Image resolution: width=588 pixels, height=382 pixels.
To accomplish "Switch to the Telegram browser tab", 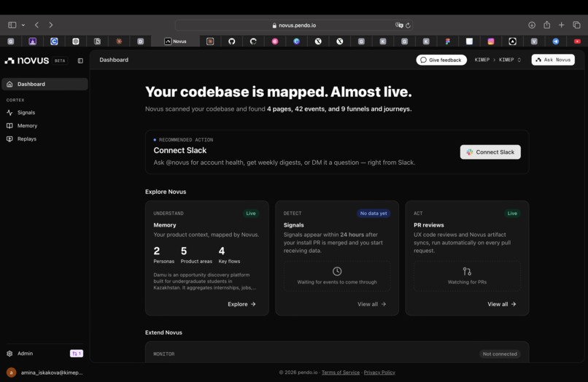I will [x=556, y=42].
